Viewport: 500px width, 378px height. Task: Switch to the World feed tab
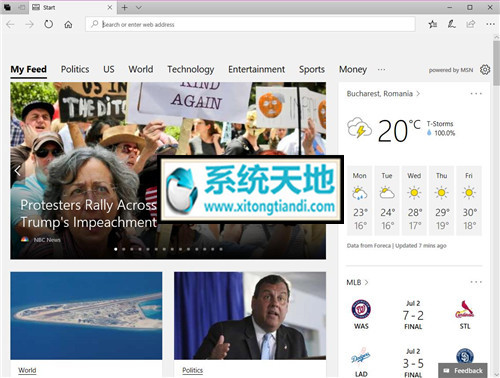click(141, 69)
